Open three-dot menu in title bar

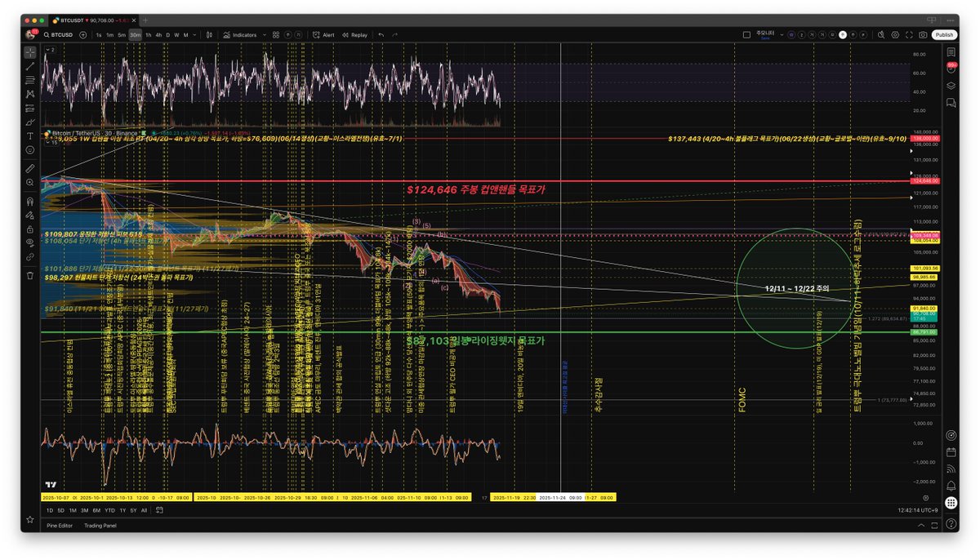coord(951,19)
